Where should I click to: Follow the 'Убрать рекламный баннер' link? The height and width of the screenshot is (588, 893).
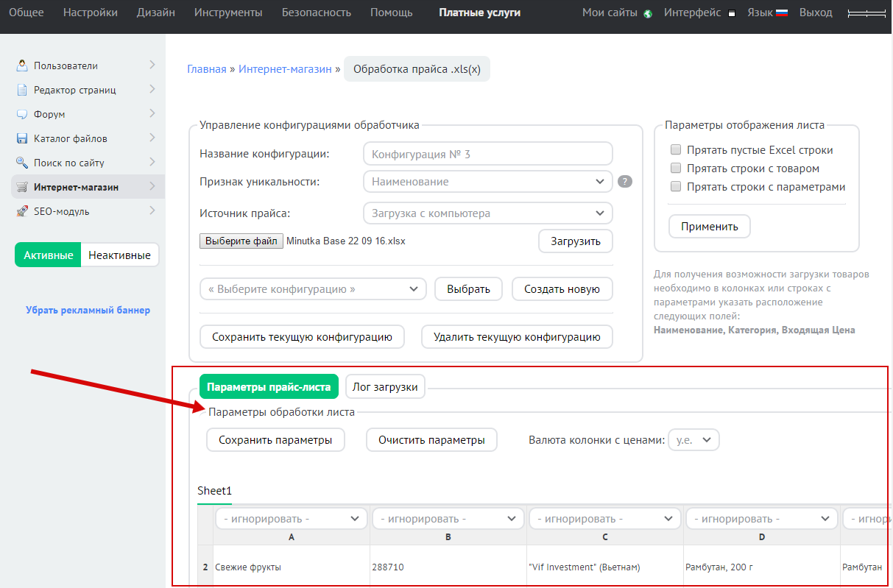pos(88,311)
